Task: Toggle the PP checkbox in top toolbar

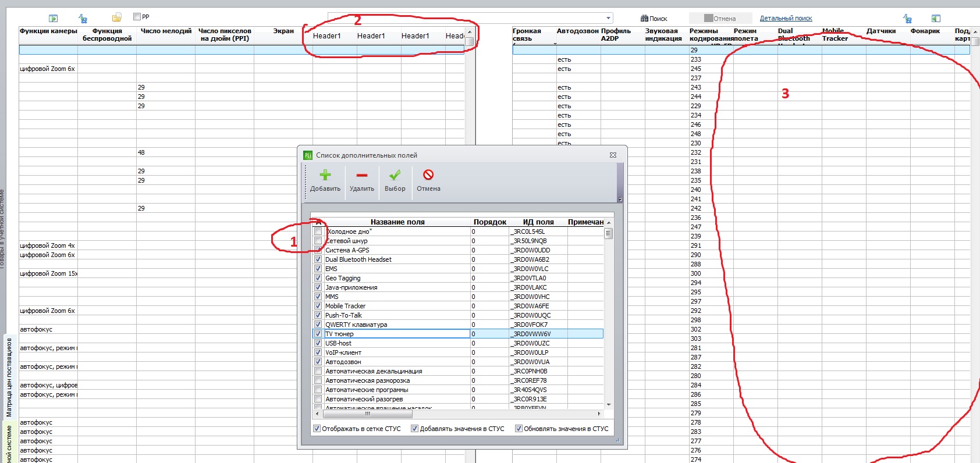Action: [137, 17]
